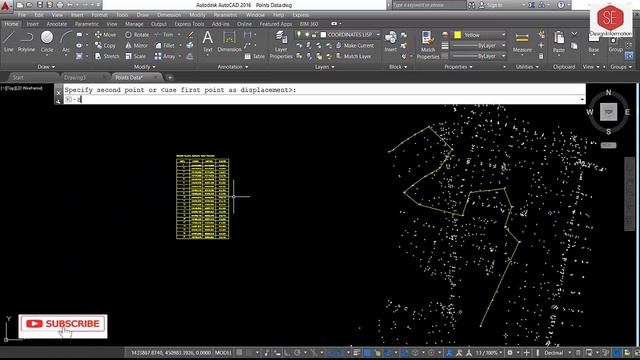Image resolution: width=640 pixels, height=360 pixels.
Task: Select the Measure utility tool
Action: pos(522,43)
